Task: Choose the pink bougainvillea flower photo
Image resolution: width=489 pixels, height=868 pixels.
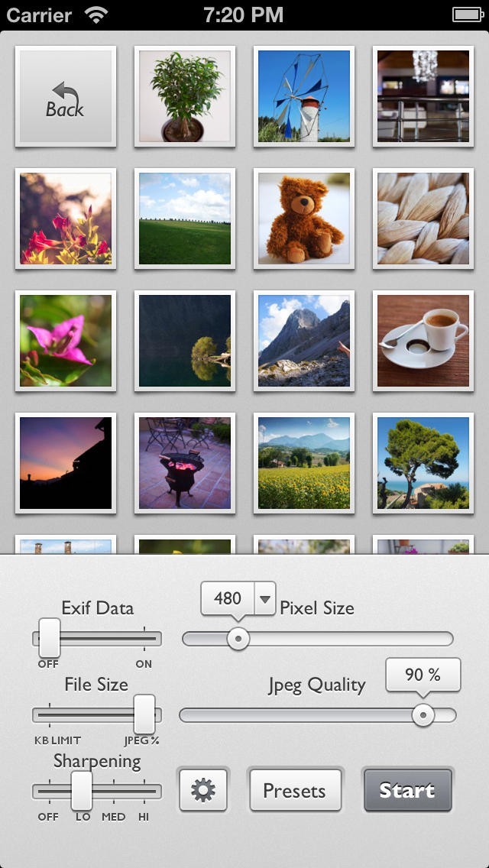Action: coord(66,341)
